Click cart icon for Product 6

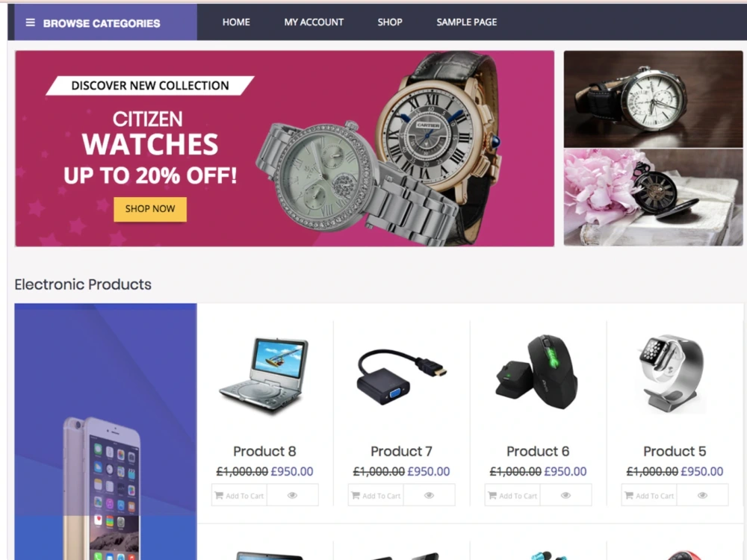[x=492, y=495]
